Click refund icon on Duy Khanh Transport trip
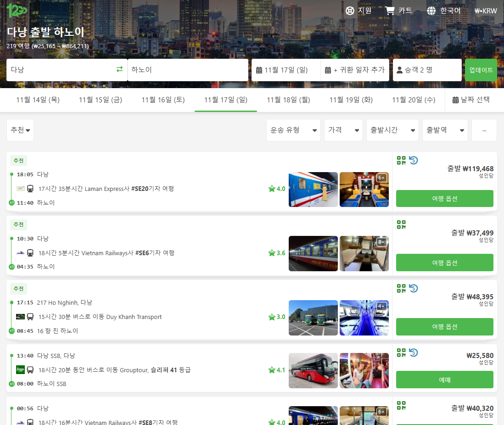The width and height of the screenshot is (504, 425). [x=414, y=288]
